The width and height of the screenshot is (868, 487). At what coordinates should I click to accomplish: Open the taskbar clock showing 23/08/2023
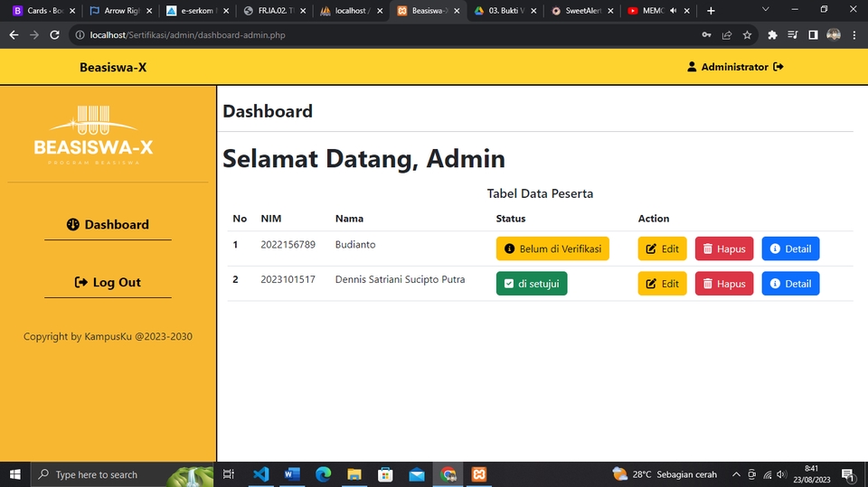[812, 474]
